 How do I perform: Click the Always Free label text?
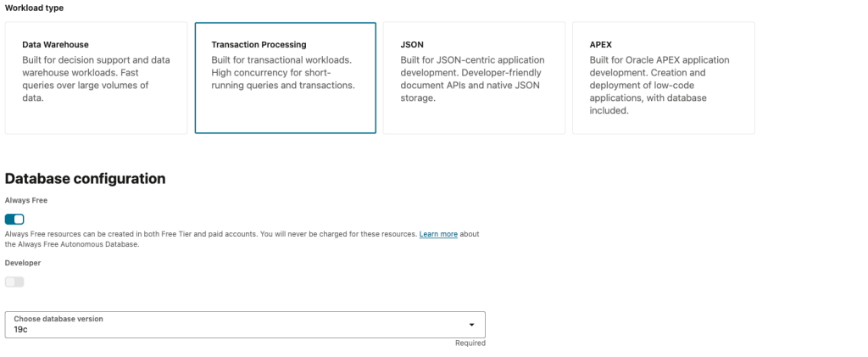click(26, 201)
